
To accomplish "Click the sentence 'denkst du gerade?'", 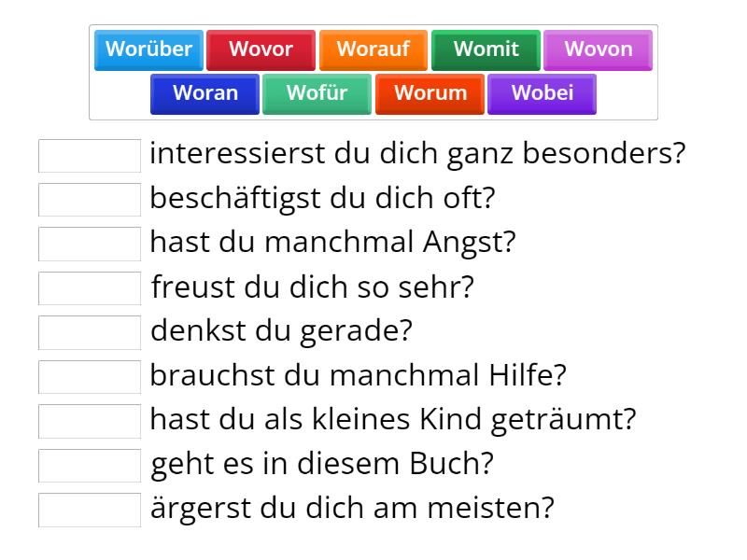I will pyautogui.click(x=281, y=331).
